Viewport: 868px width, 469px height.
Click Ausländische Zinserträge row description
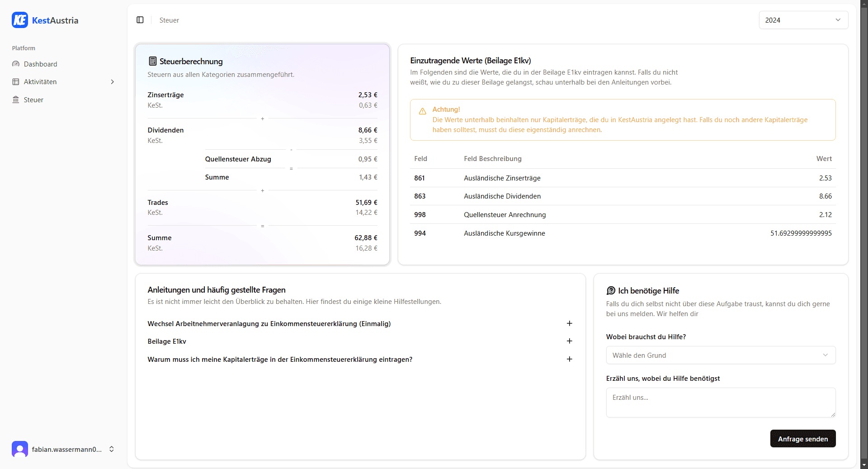click(502, 178)
